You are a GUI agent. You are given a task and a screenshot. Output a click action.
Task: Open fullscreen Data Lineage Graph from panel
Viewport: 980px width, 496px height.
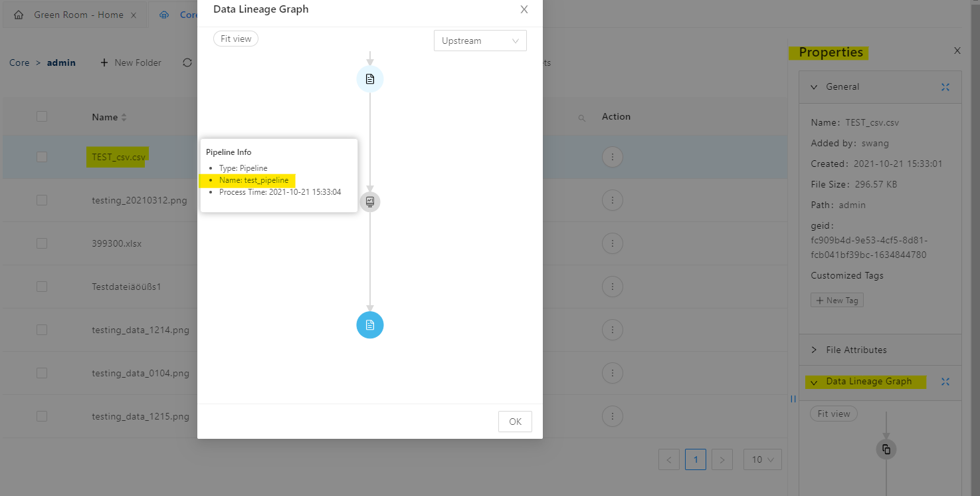click(945, 382)
